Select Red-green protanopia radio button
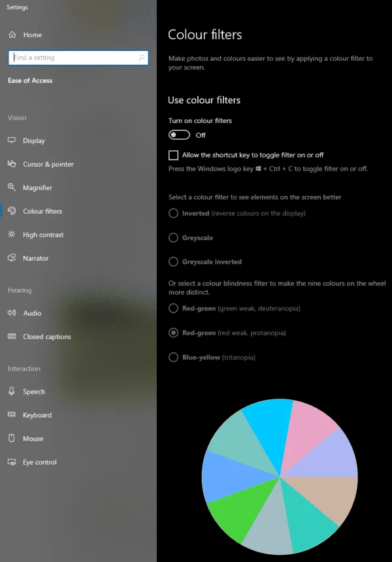The image size is (392, 562). point(173,333)
